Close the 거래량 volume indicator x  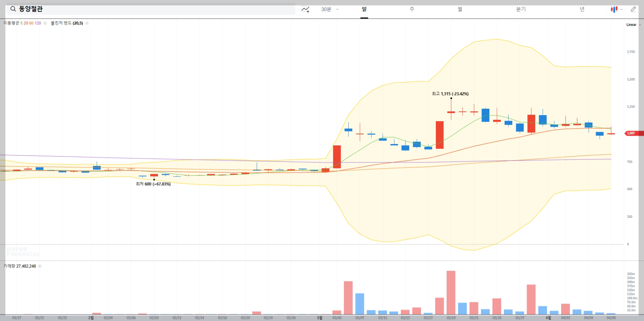pos(40,266)
